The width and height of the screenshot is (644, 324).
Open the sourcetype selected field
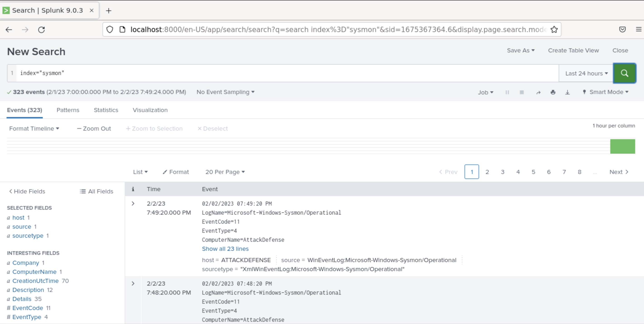(28, 236)
